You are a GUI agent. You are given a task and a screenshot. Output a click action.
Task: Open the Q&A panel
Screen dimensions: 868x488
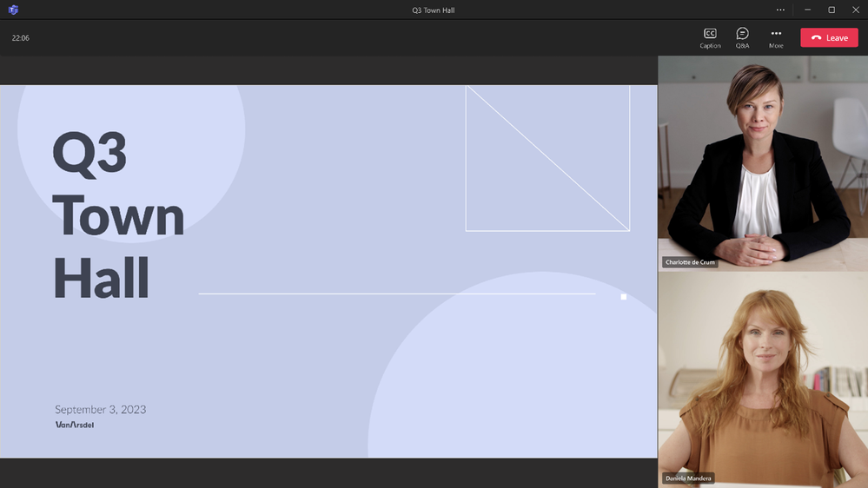tap(742, 38)
